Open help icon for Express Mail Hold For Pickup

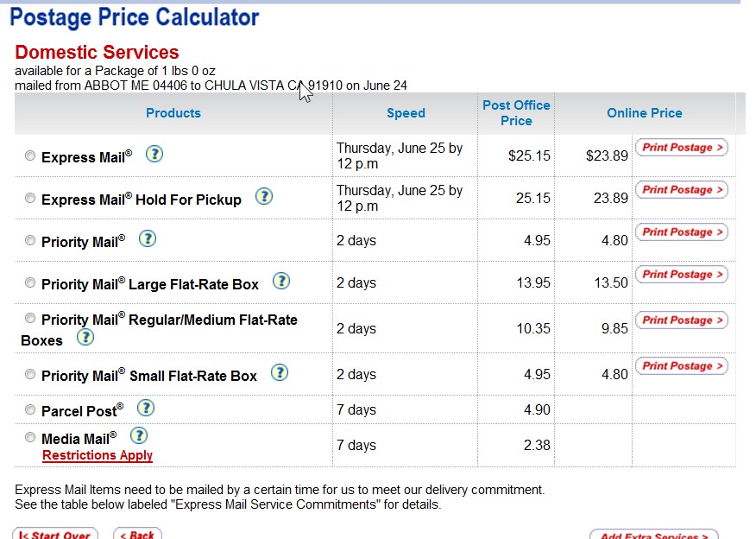tap(264, 196)
